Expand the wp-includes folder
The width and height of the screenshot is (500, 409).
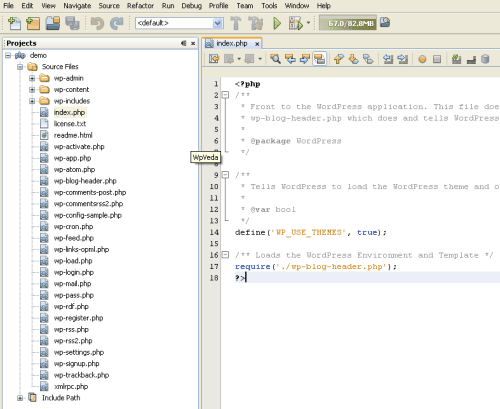point(32,101)
